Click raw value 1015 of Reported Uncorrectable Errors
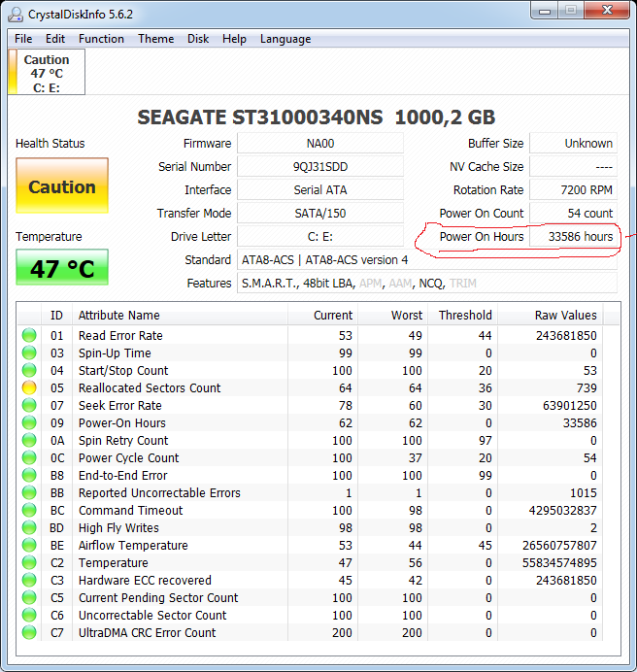 (583, 493)
